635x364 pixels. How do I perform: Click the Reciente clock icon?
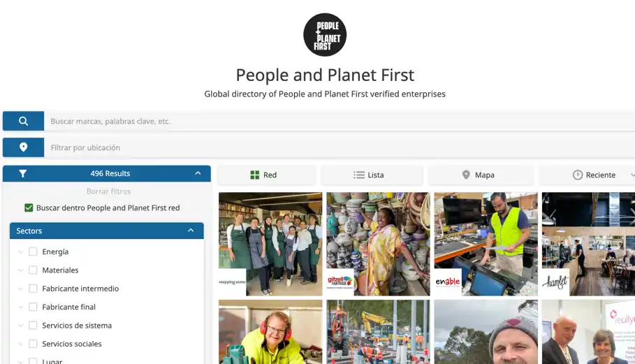pyautogui.click(x=578, y=175)
